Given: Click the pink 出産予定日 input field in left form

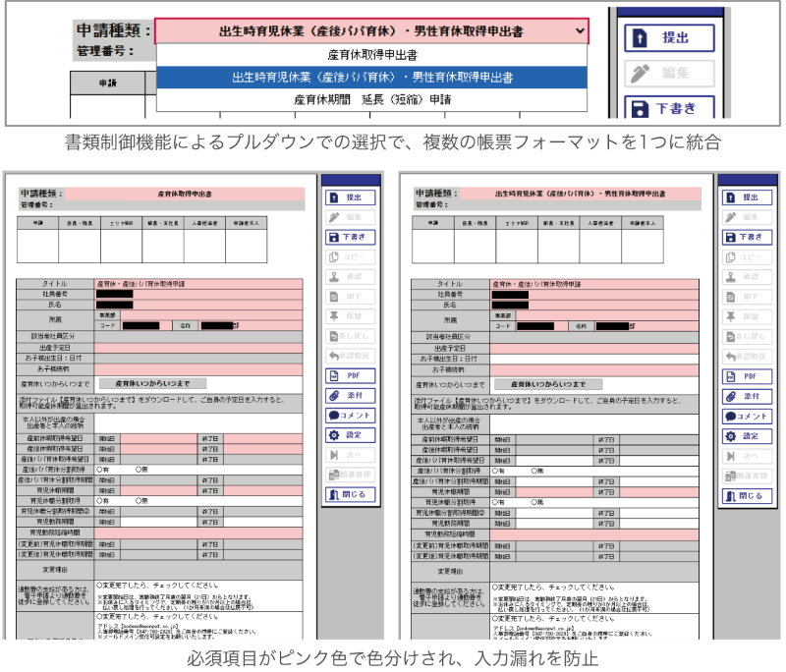Looking at the screenshot, I should (198, 347).
